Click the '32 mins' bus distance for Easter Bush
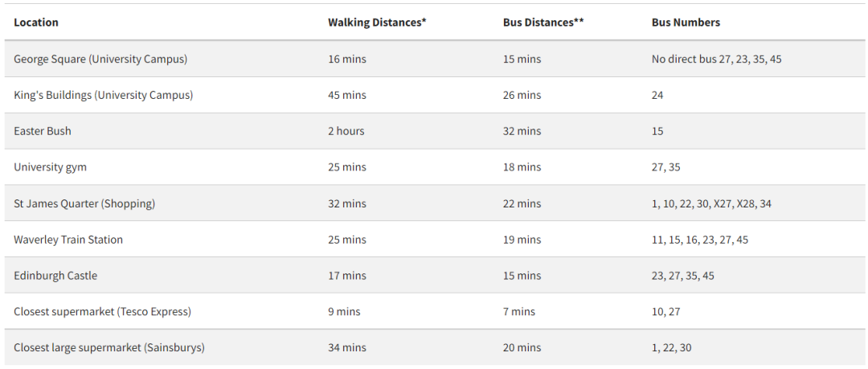 tap(522, 131)
